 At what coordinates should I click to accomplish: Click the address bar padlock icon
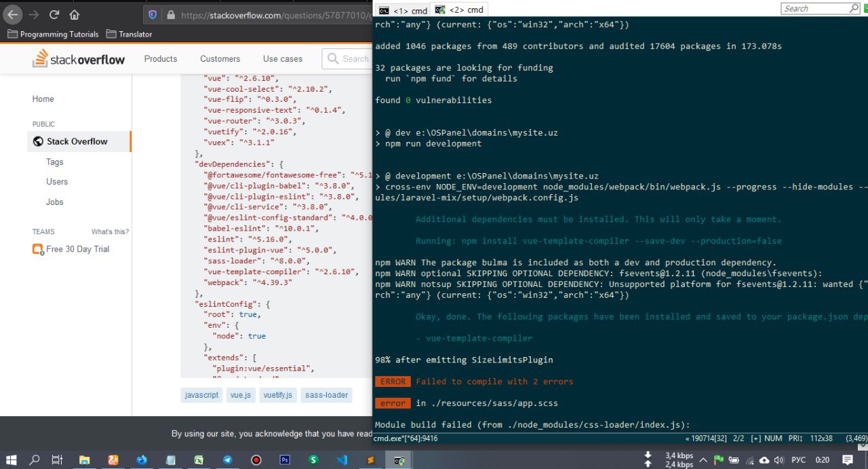point(171,14)
